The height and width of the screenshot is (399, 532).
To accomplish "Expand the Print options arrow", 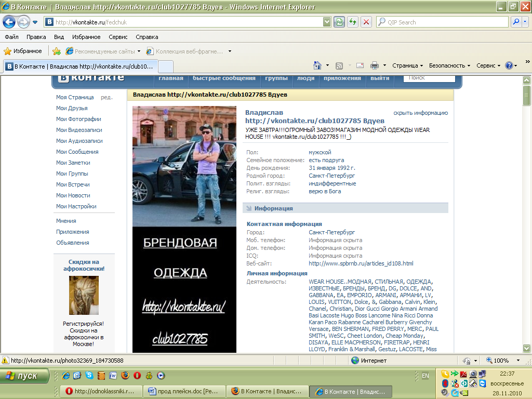I will (x=384, y=65).
